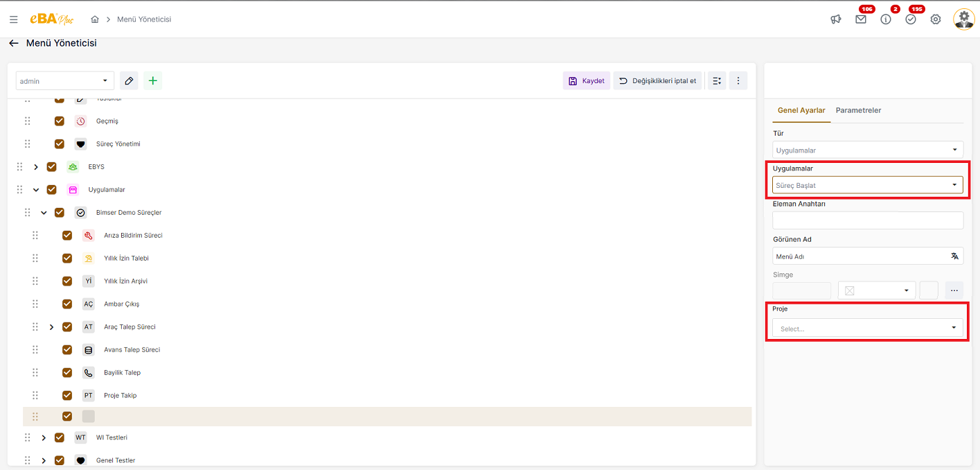The height and width of the screenshot is (470, 980).
Task: Uncheck the empty new item checkbox
Action: [x=67, y=417]
